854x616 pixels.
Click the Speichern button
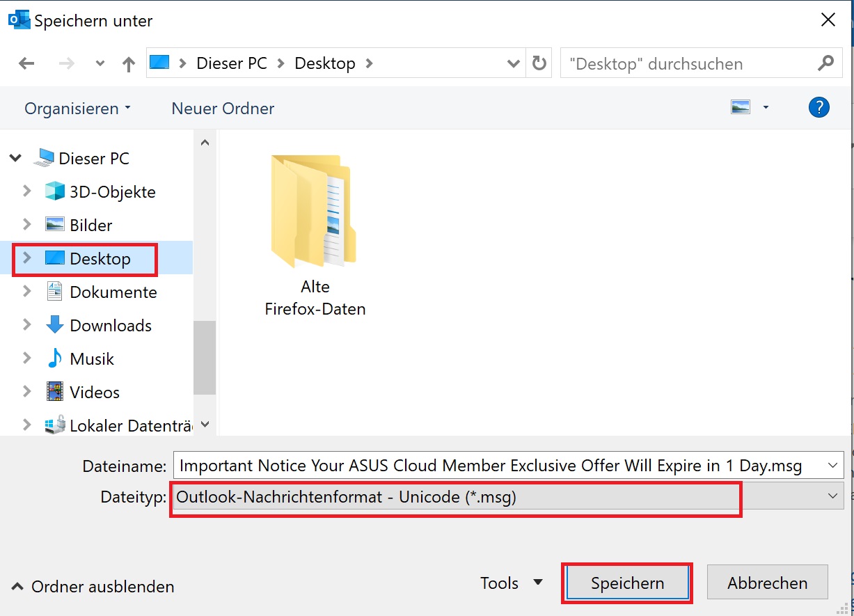627,583
